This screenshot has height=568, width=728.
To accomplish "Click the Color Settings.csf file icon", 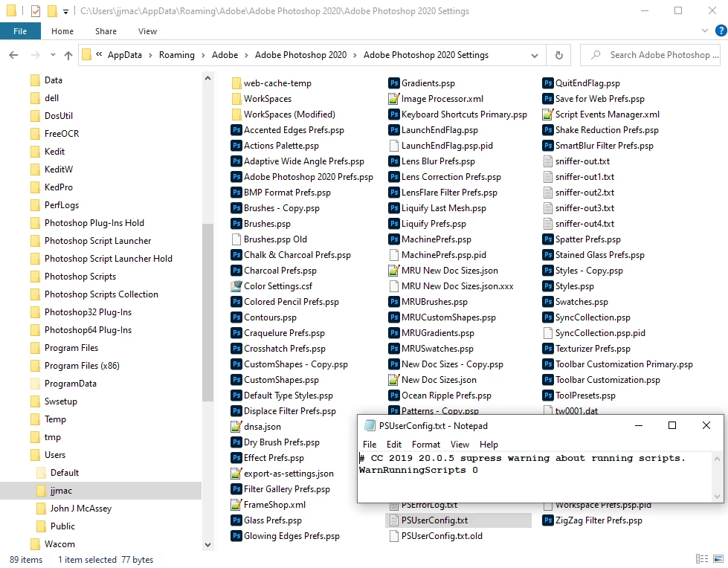I will pos(236,285).
